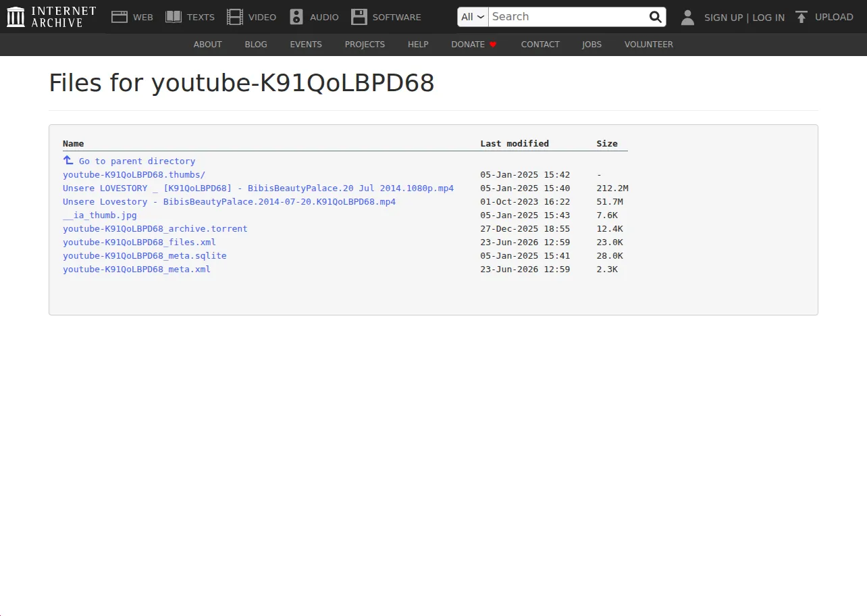This screenshot has height=616, width=867.
Task: Open the Video filmstrip icon
Action: pos(235,17)
